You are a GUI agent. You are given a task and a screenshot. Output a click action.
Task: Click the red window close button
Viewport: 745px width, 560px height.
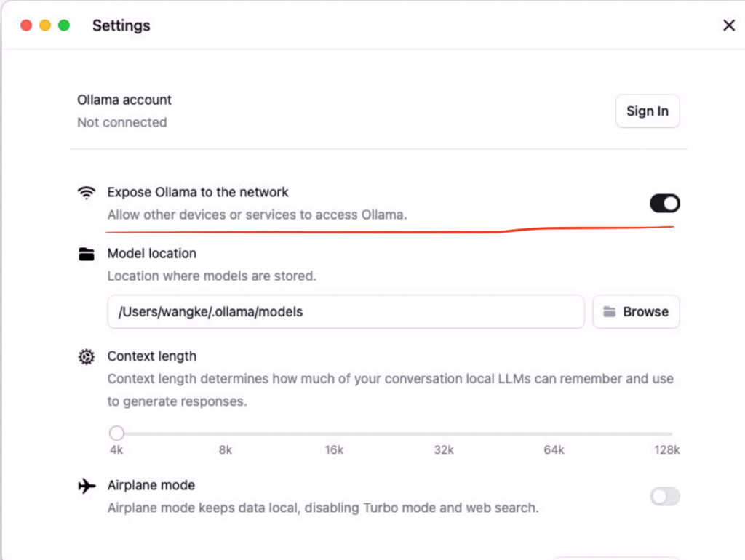(x=27, y=25)
